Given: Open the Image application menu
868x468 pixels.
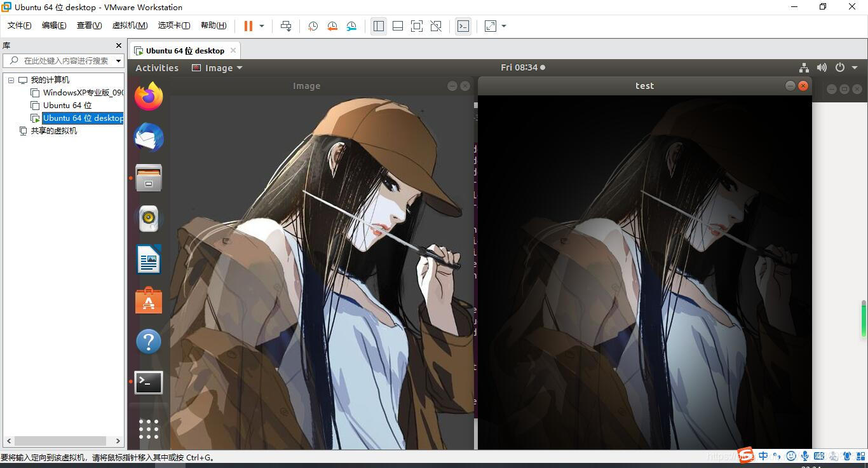Looking at the screenshot, I should (x=217, y=68).
